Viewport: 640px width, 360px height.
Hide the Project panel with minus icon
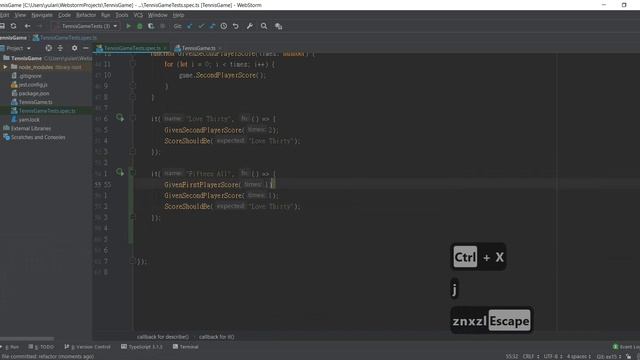pos(86,48)
